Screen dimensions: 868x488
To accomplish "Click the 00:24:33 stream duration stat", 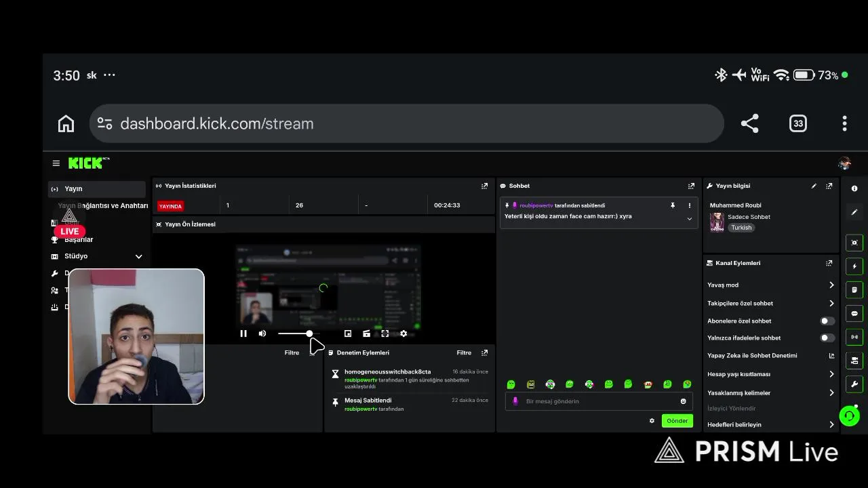I will [447, 205].
